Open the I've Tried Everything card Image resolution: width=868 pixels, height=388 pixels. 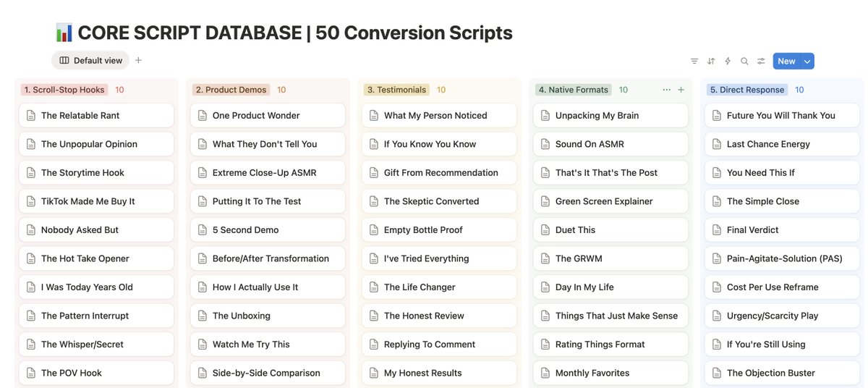coord(439,258)
